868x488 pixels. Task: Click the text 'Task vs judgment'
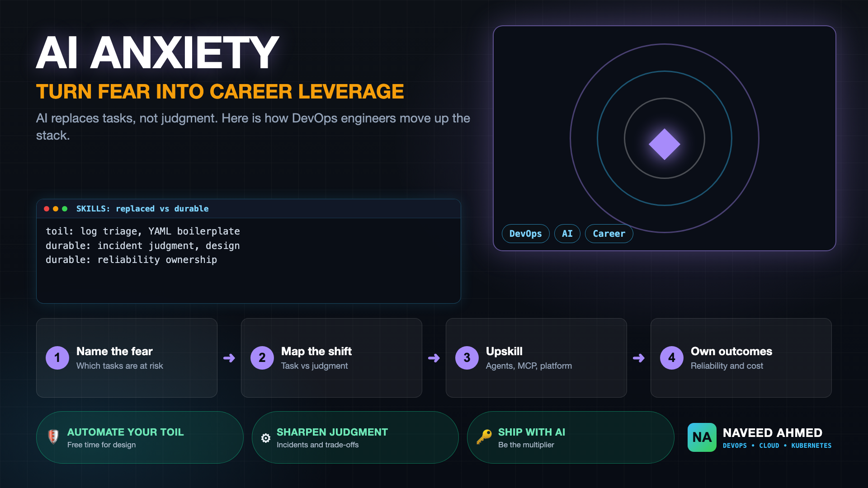315,366
